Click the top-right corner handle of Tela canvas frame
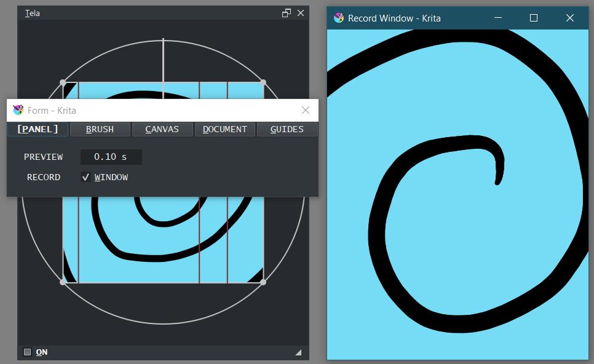The height and width of the screenshot is (364, 594). (263, 82)
